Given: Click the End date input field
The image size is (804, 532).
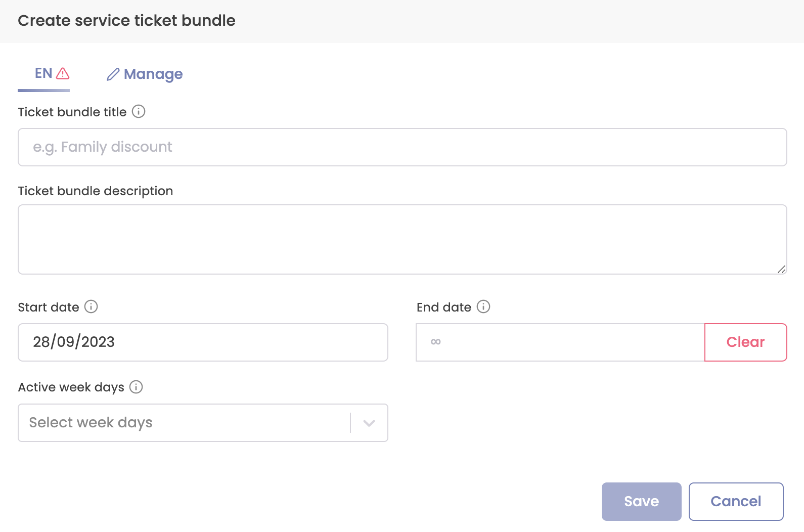Looking at the screenshot, I should (556, 342).
